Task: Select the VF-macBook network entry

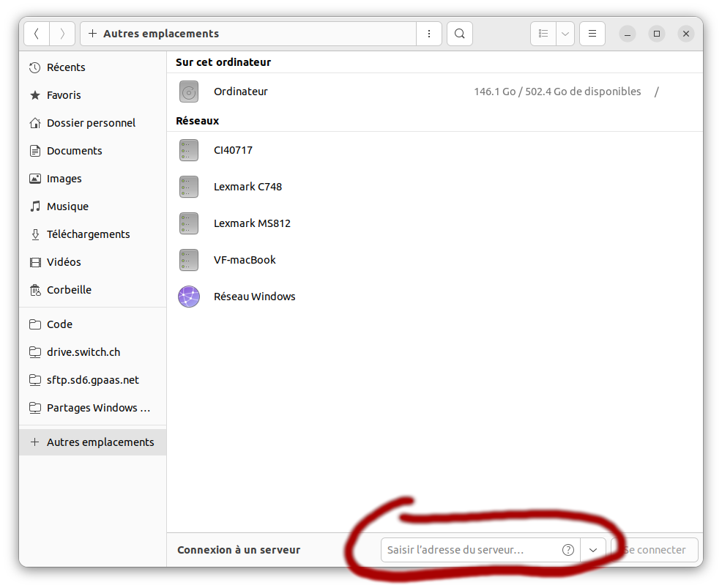Action: 245,260
